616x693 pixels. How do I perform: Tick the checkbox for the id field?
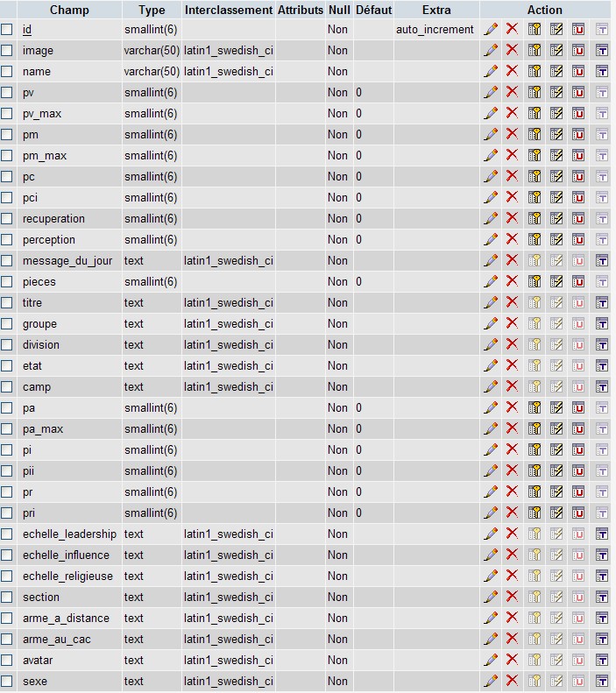point(7,29)
